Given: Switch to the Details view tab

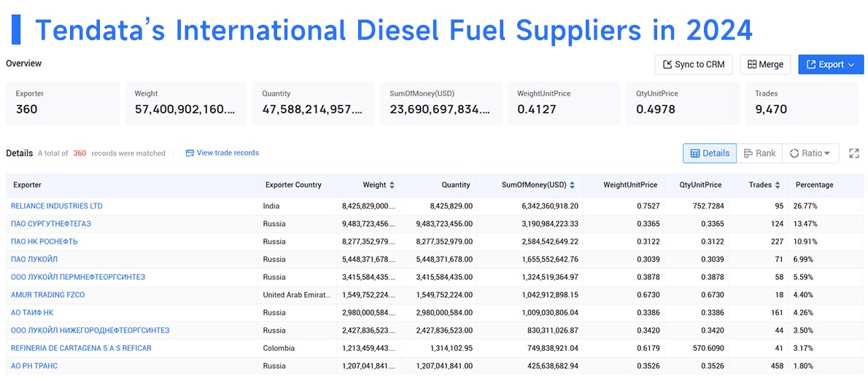Looking at the screenshot, I should (710, 153).
